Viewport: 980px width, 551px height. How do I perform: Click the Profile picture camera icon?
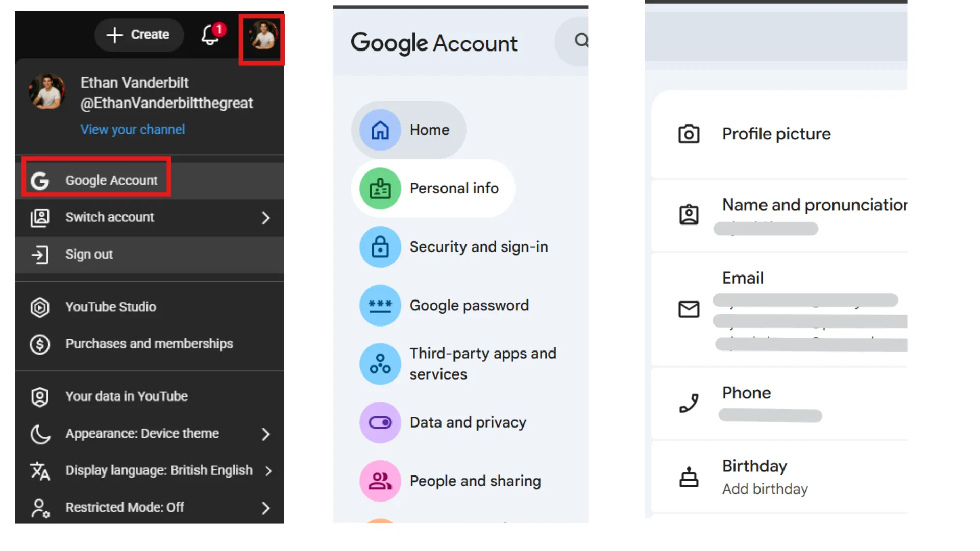[x=689, y=134]
